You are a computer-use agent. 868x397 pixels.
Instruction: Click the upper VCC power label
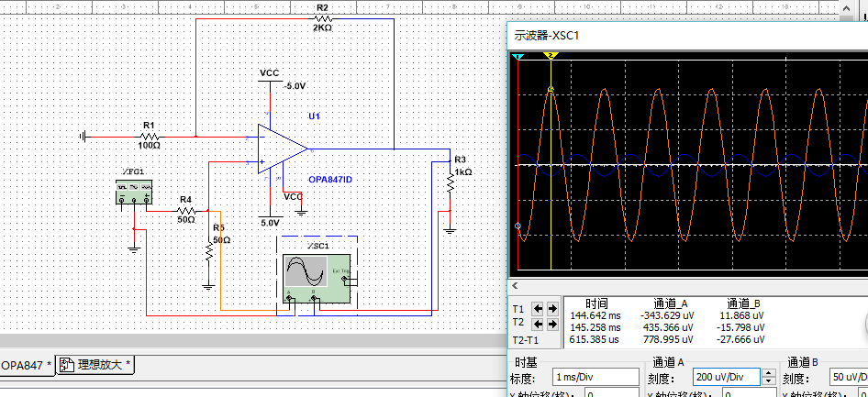point(270,73)
